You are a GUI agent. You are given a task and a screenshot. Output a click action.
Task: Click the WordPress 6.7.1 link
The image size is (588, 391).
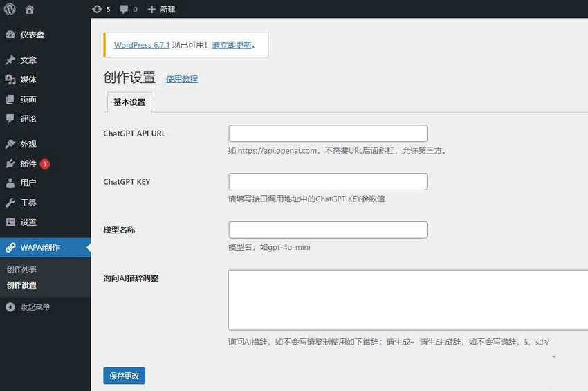tap(141, 45)
